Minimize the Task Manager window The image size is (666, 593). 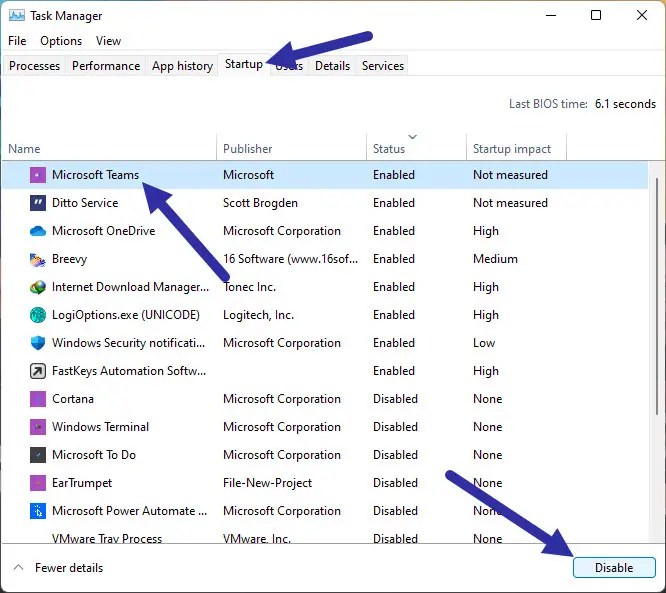click(x=551, y=15)
